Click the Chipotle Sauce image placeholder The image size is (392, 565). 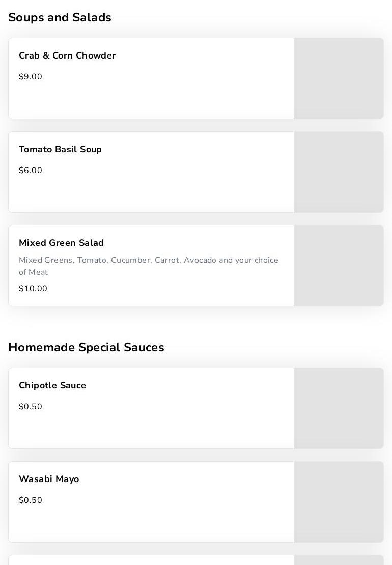pos(339,408)
